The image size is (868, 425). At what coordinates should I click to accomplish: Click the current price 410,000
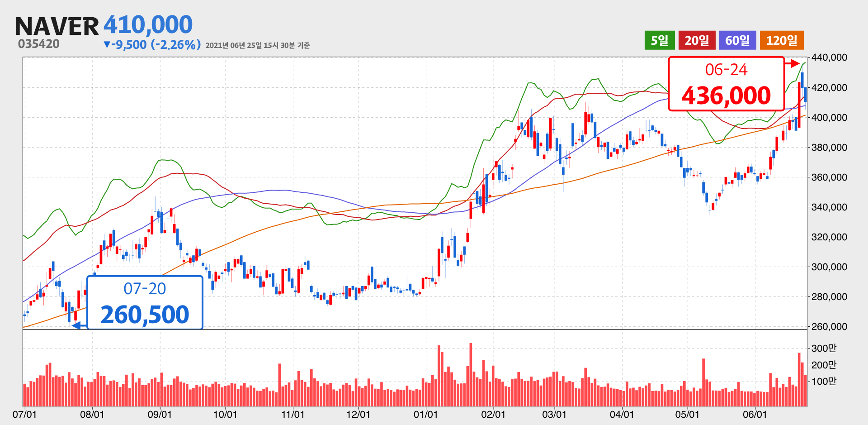click(x=148, y=24)
